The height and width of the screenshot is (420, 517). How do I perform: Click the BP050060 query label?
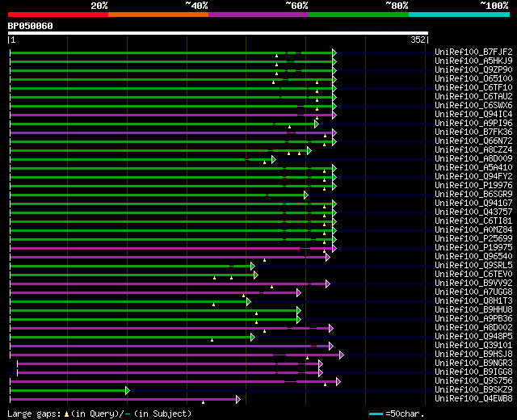coord(31,26)
